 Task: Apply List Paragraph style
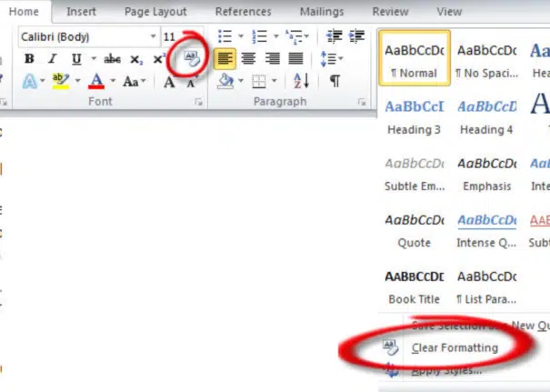[487, 287]
